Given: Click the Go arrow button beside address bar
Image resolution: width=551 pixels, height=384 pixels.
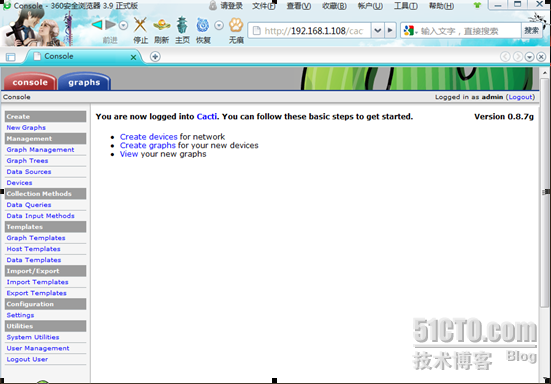Looking at the screenshot, I should point(390,31).
